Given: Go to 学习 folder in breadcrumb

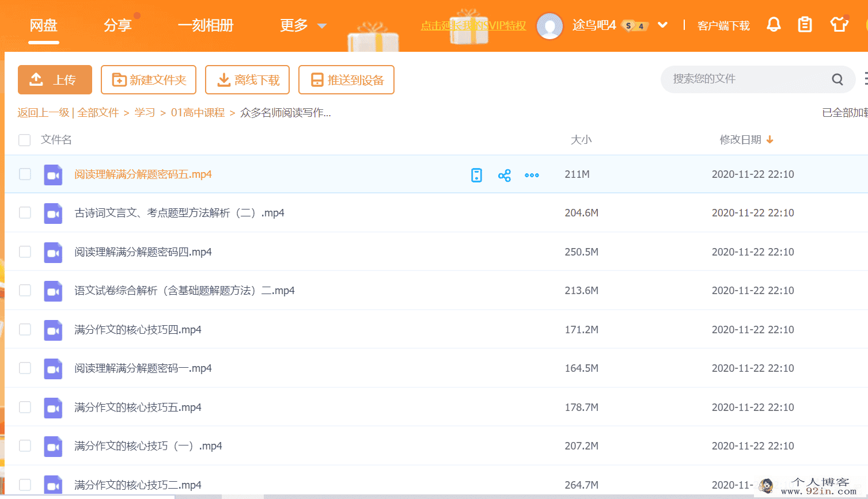Looking at the screenshot, I should (145, 113).
